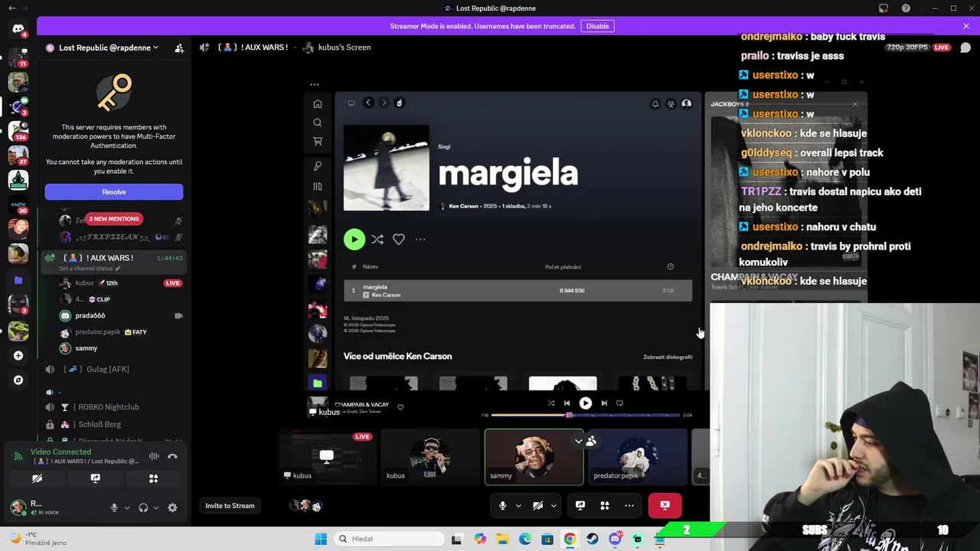Disconnect from voice using hang-up icon
The height and width of the screenshot is (551, 980).
click(x=172, y=456)
